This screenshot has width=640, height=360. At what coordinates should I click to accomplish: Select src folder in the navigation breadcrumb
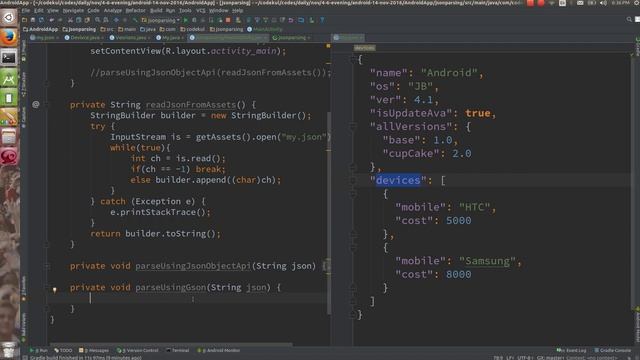pyautogui.click(x=107, y=29)
